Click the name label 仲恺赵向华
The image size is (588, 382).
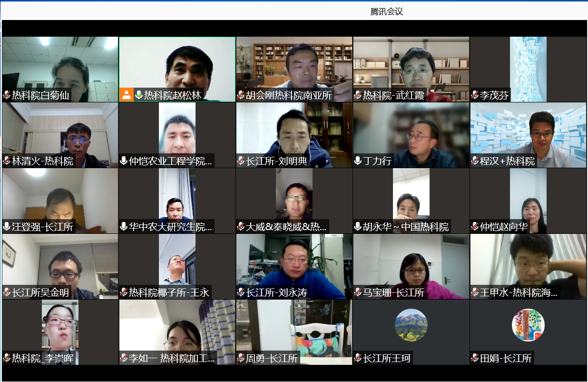coord(504,227)
